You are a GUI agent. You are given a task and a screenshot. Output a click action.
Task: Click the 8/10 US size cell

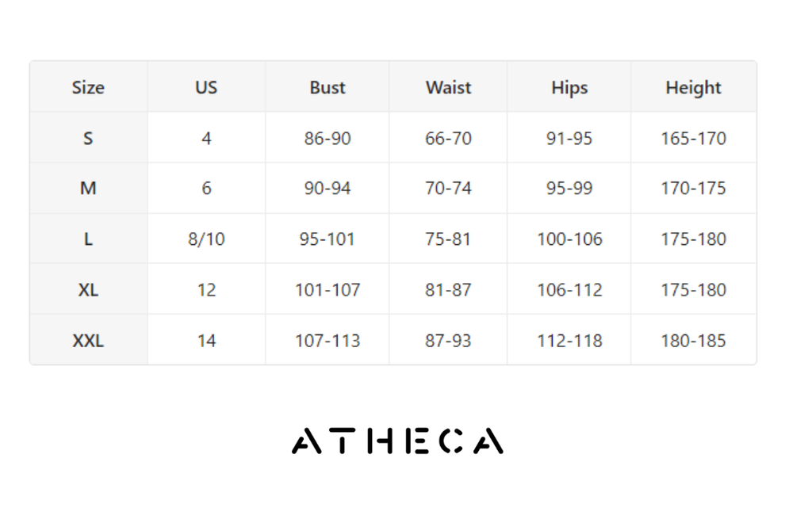pos(206,239)
